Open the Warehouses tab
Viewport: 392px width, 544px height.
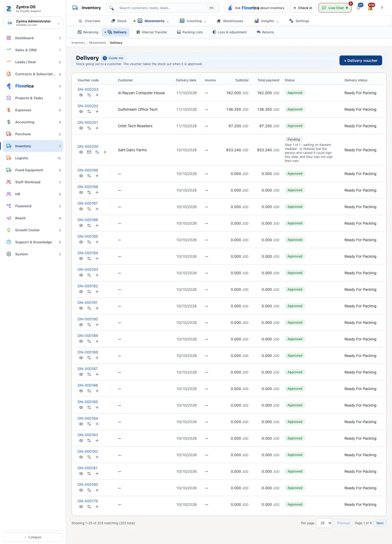[230, 21]
